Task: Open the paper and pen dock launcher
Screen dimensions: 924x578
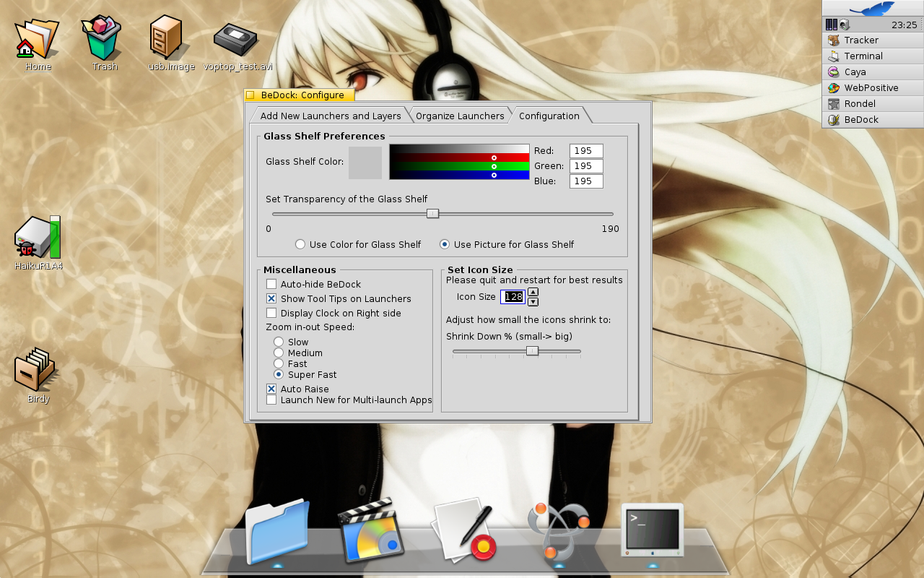Action: tap(464, 531)
